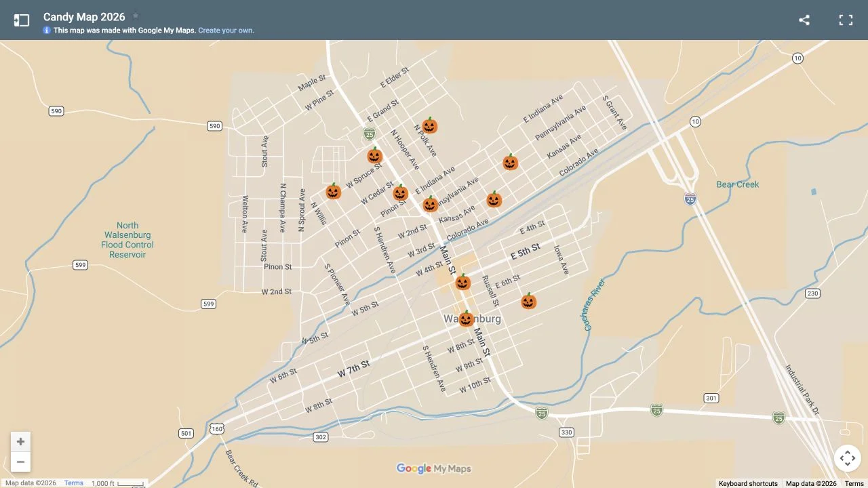868x488 pixels.
Task: Open the 'Create your own' link
Action: [x=226, y=30]
